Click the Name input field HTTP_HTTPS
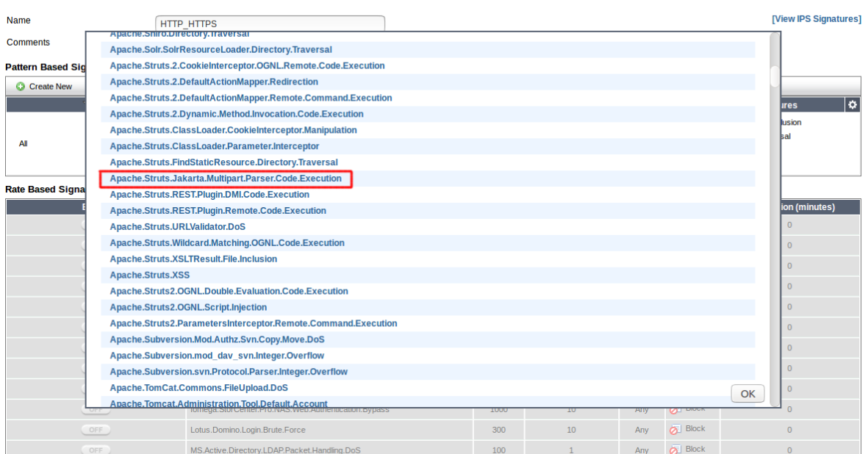This screenshot has height=454, width=868. 270,24
